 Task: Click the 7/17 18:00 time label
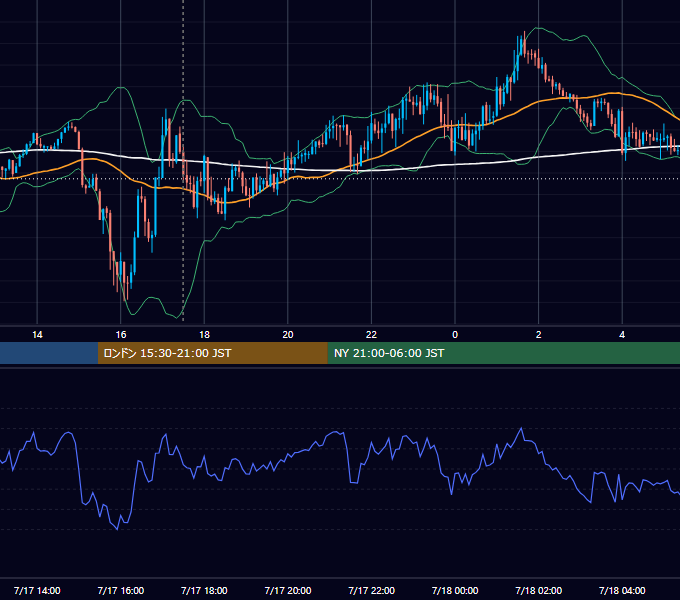(204, 590)
